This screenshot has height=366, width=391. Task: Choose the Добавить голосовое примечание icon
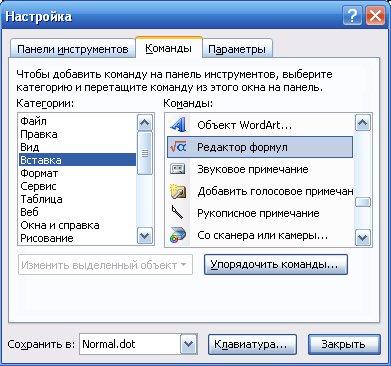pos(178,191)
